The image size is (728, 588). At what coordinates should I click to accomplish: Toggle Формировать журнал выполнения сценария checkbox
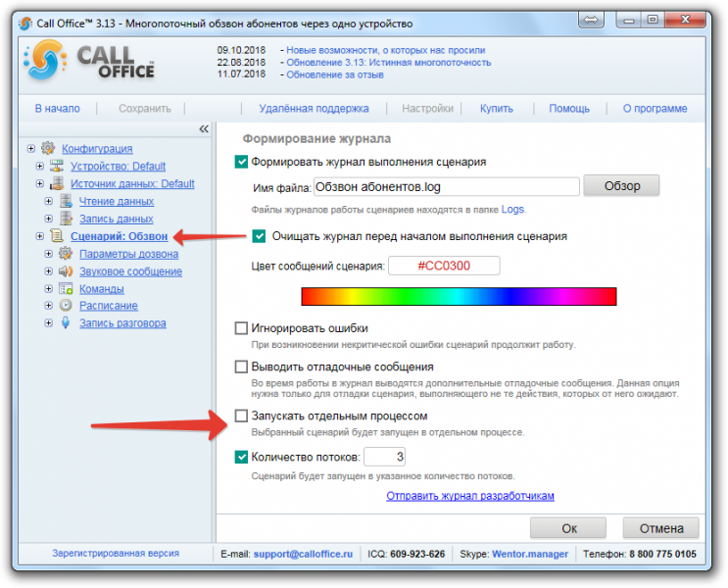[241, 162]
